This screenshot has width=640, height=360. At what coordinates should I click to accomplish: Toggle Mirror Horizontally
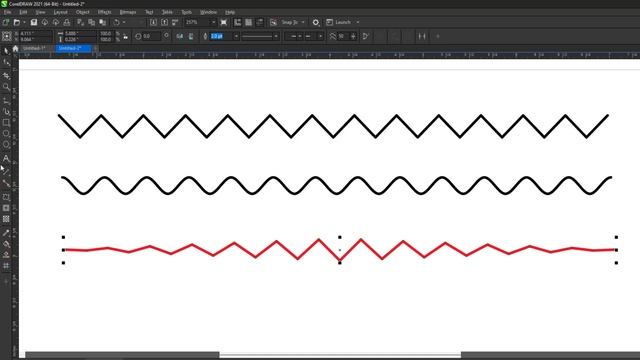180,36
